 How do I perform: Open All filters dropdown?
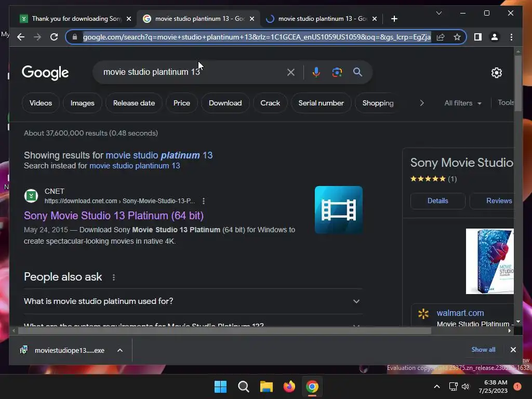[463, 103]
